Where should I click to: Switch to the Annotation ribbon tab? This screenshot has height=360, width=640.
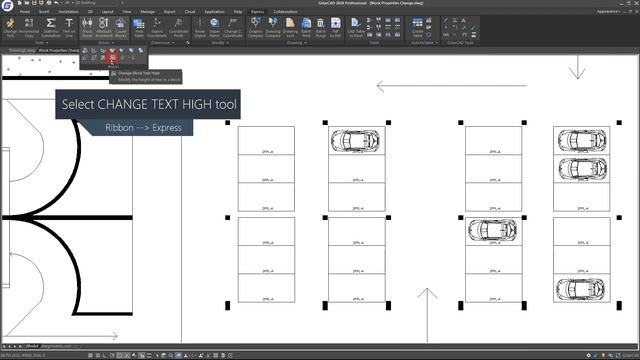click(x=68, y=12)
